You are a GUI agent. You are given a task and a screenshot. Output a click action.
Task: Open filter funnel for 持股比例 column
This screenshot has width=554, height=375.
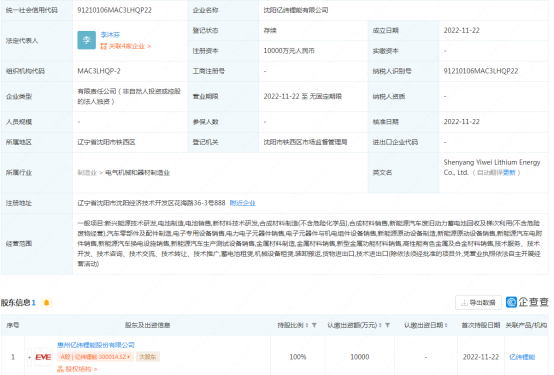[314, 325]
